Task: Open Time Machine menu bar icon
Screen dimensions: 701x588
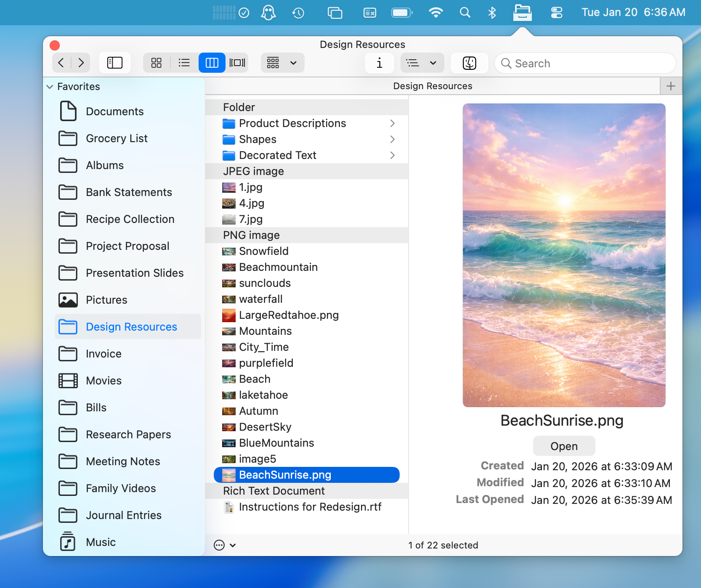Action: point(298,13)
